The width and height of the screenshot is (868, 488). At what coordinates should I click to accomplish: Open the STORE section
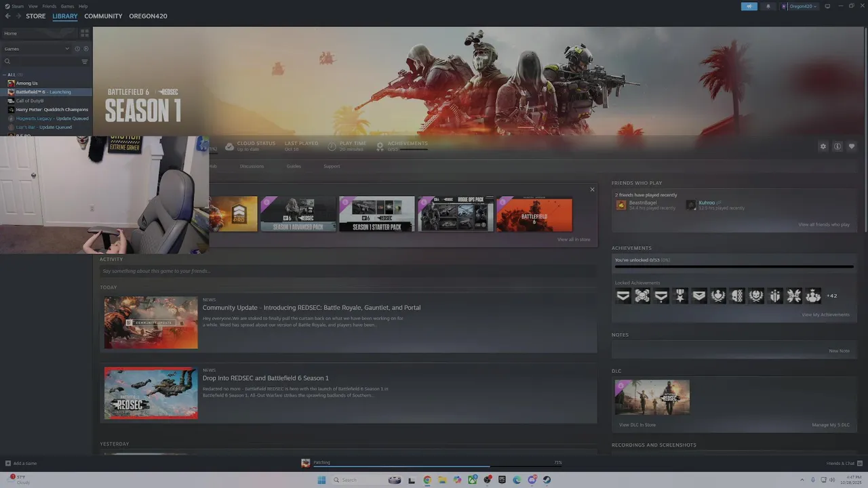36,16
